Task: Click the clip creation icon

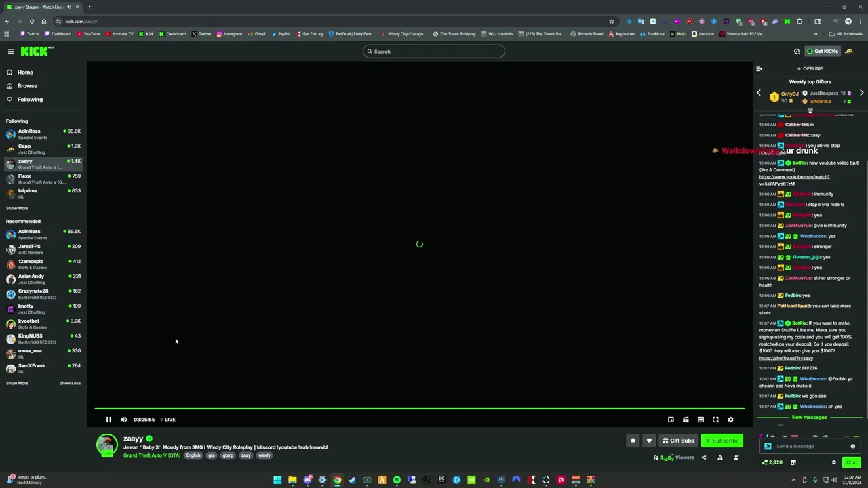Action: 686,420
